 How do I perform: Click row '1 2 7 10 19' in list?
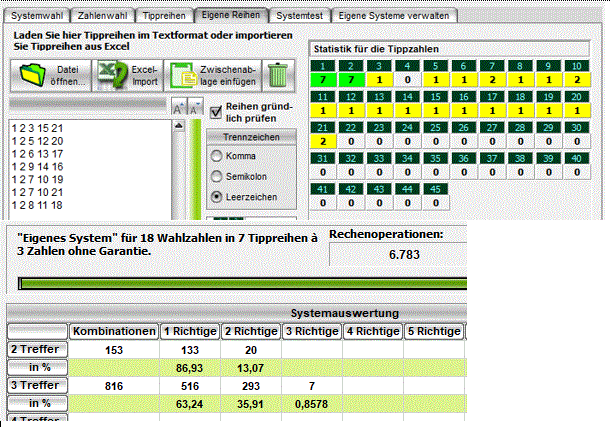pyautogui.click(x=37, y=180)
